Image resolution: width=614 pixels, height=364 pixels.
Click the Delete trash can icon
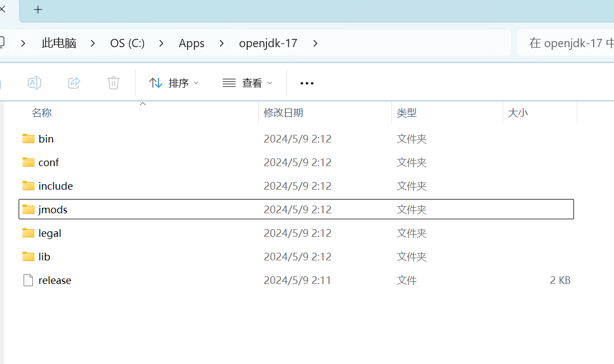point(113,83)
